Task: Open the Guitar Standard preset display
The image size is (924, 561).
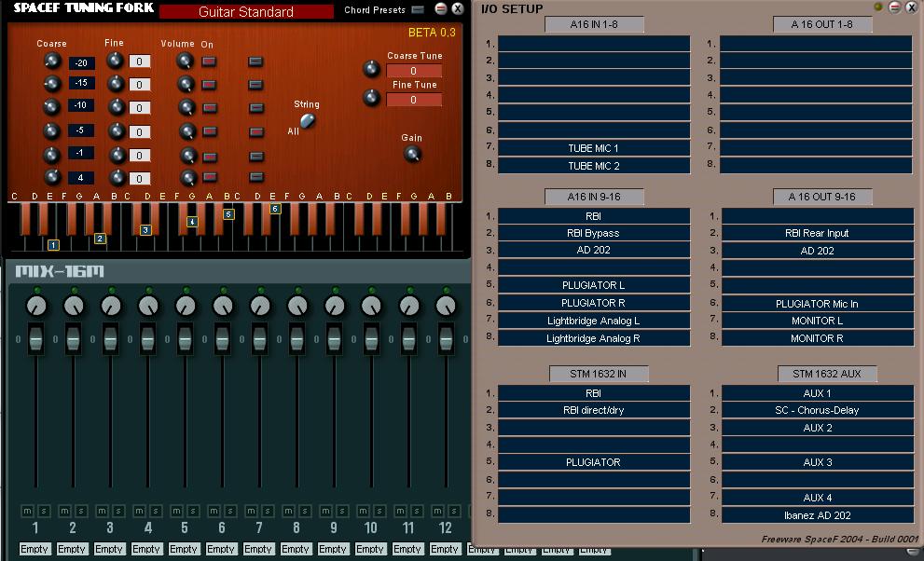Action: point(246,12)
